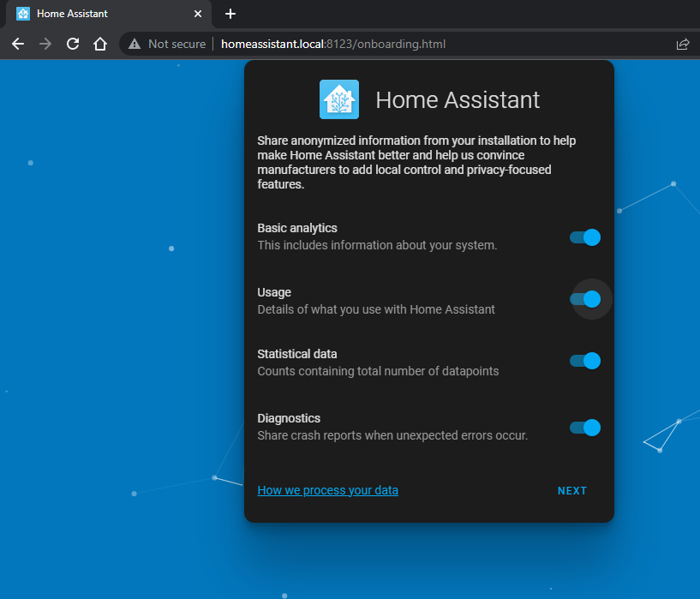Go to the browser home page icon
Screen dimensions: 700x599
100,44
